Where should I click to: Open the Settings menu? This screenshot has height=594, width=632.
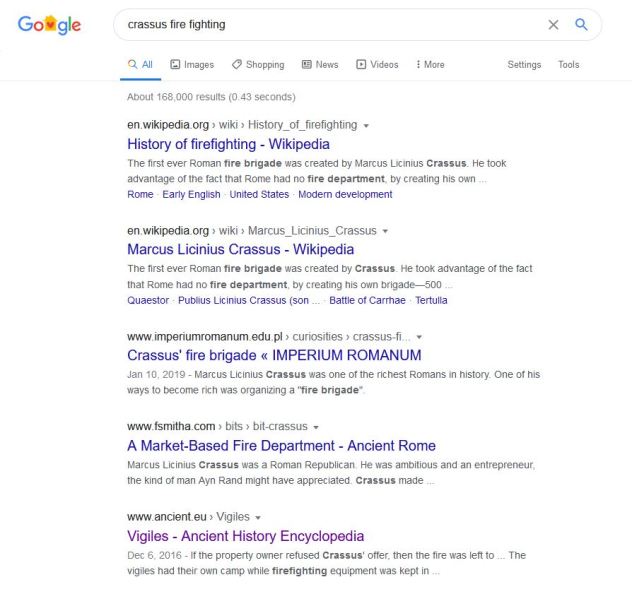[x=524, y=64]
